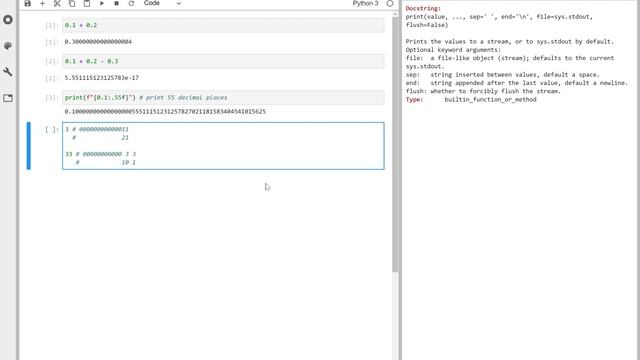
Task: Interrupt the kernel with the stop icon
Action: (x=116, y=3)
